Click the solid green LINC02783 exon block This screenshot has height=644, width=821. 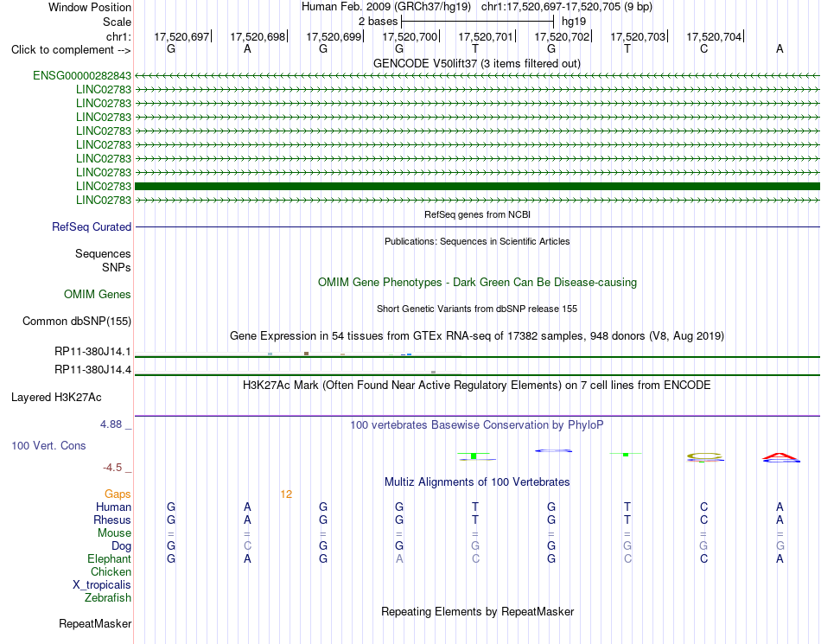[x=477, y=187]
